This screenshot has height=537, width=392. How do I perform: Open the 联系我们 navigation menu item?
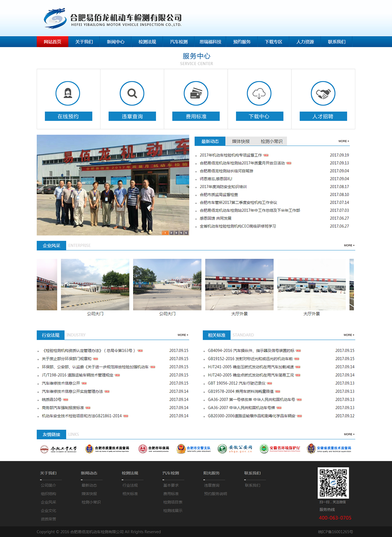tap(337, 42)
